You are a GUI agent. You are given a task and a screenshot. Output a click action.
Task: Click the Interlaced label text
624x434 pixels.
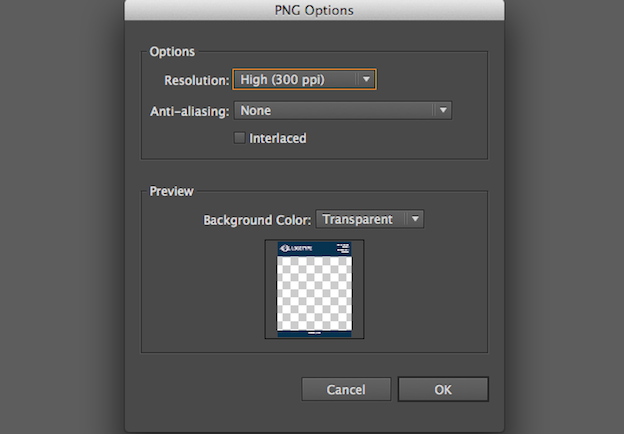[278, 138]
